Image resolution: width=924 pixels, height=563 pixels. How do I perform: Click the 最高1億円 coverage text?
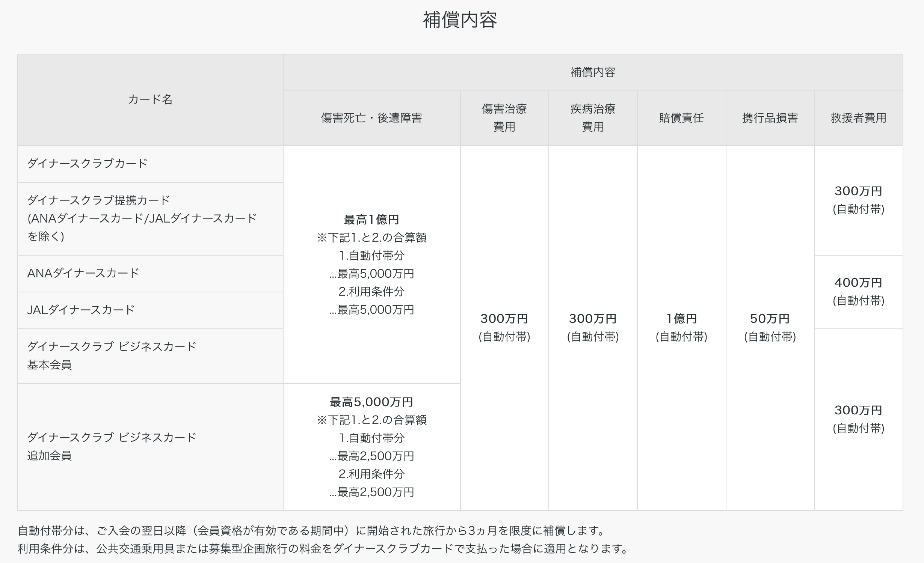[x=371, y=220]
